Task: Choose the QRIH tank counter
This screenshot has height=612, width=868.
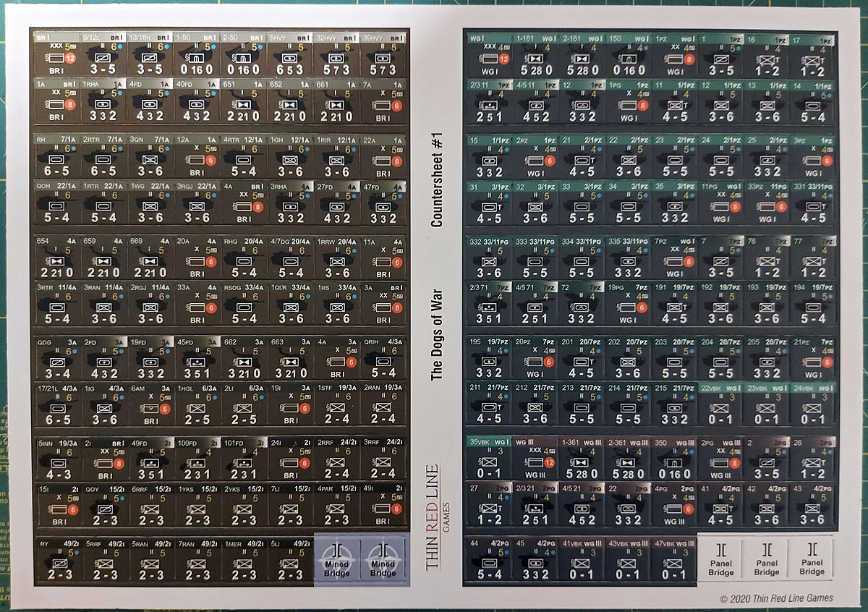Action: pos(383,359)
